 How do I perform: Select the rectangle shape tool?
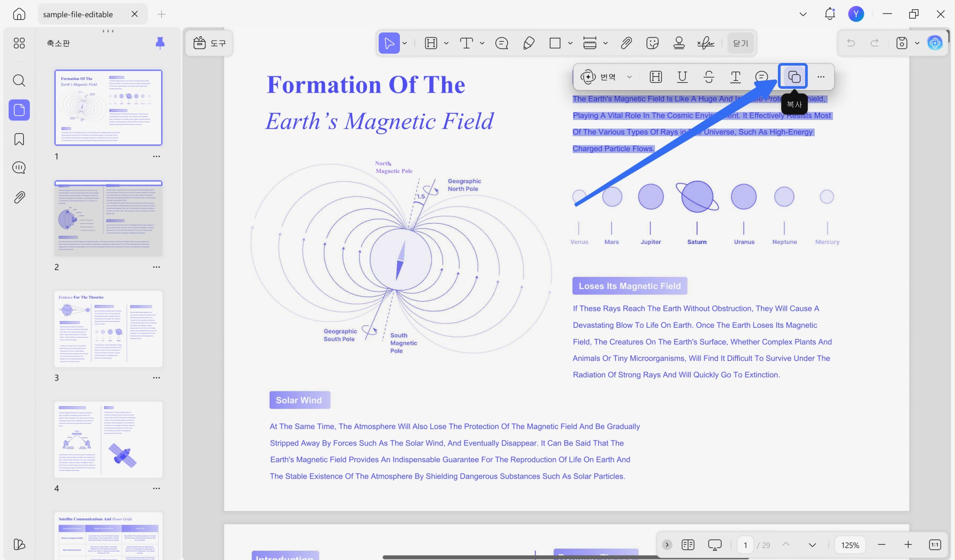pos(555,43)
